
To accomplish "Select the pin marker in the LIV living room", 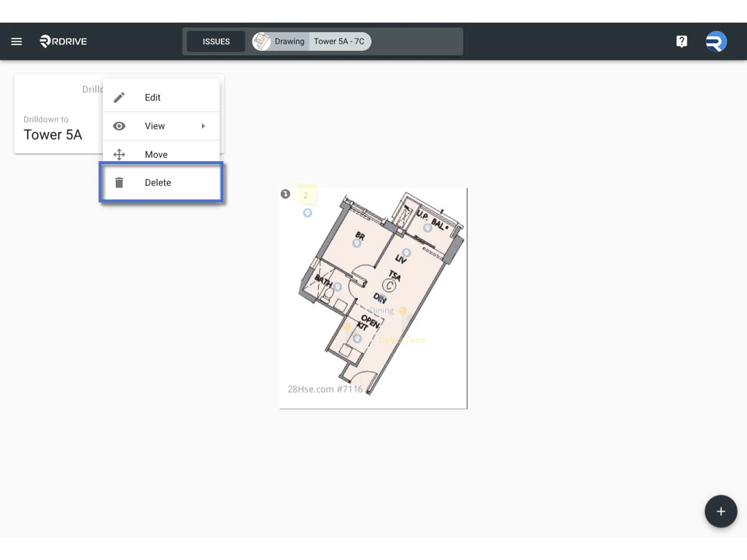I will (x=406, y=252).
